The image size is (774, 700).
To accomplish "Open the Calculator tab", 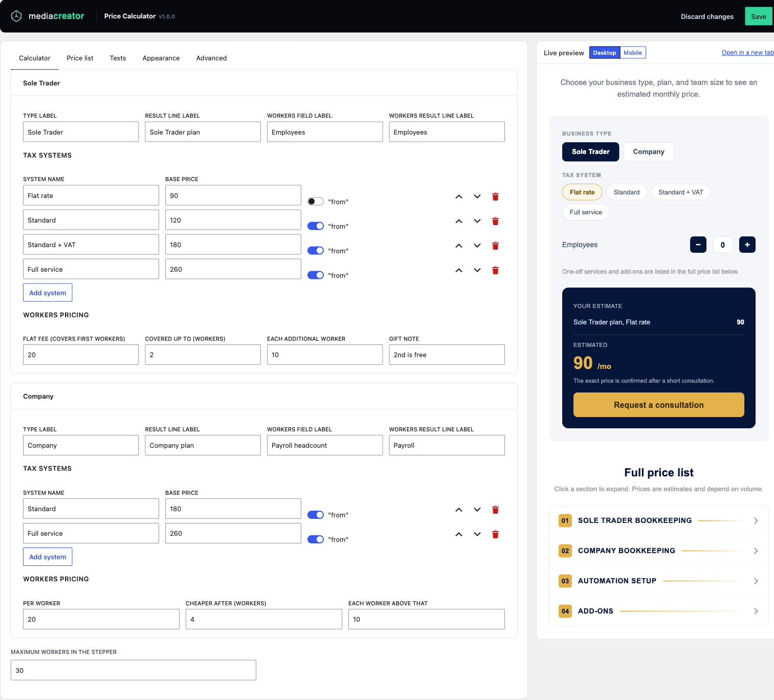I will tap(35, 58).
